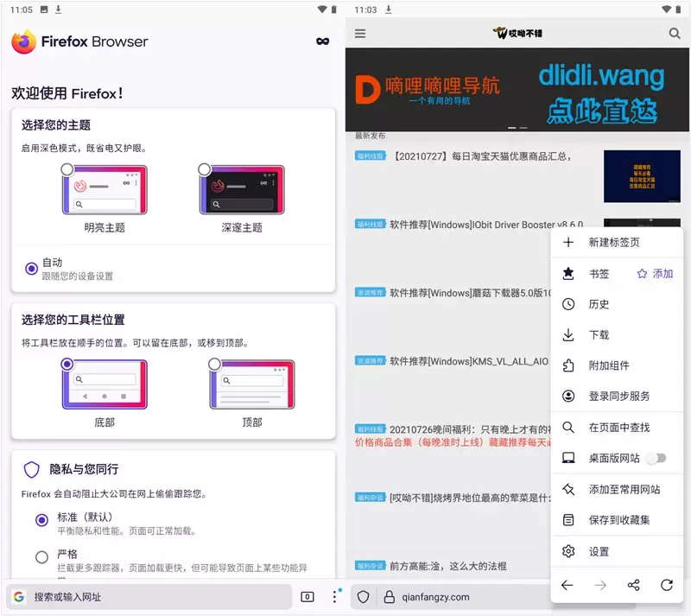Tap the private browsing mask icon

click(x=322, y=41)
